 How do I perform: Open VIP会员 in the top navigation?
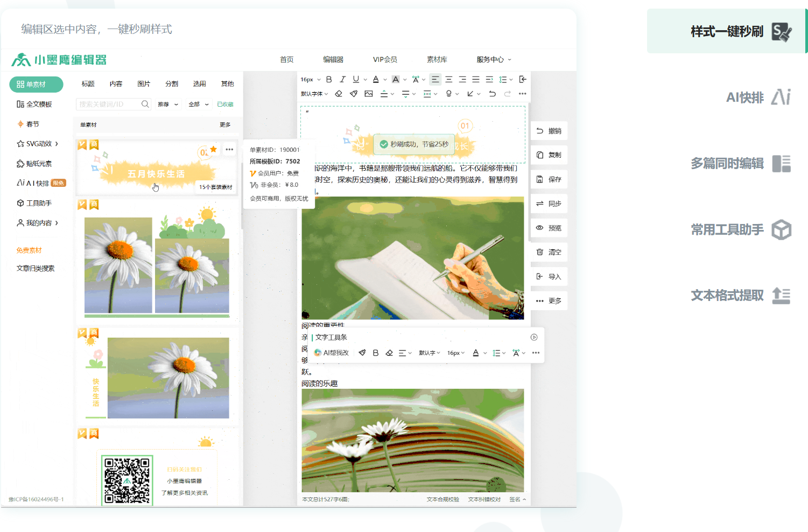[385, 59]
